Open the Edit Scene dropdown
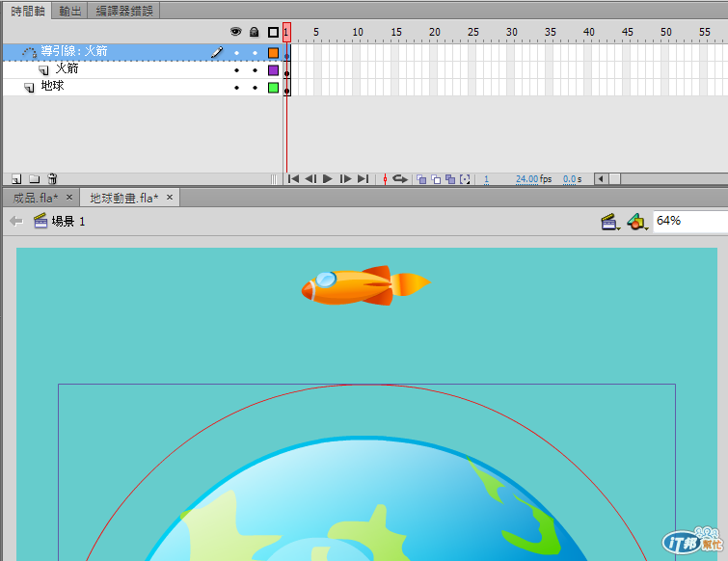The width and height of the screenshot is (728, 561). pyautogui.click(x=610, y=222)
